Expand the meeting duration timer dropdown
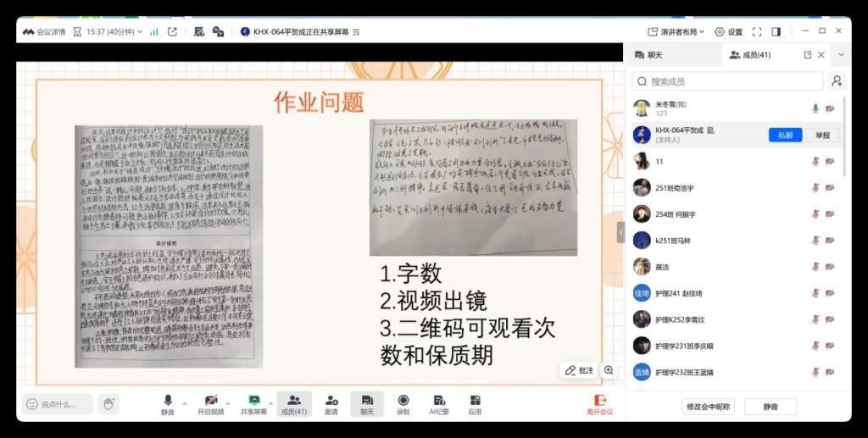Screen dimensions: 868x438 (139, 32)
